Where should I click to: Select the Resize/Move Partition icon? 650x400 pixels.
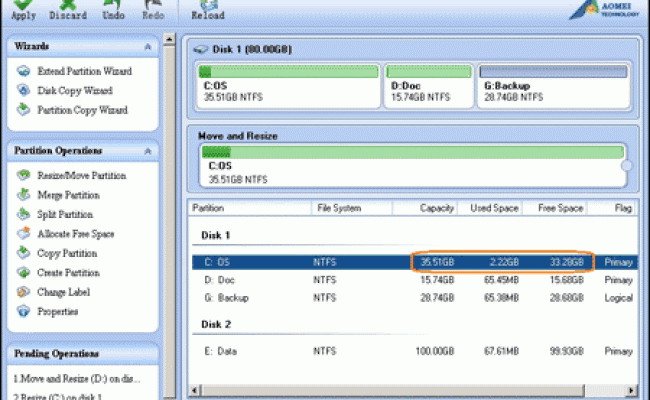tap(24, 175)
